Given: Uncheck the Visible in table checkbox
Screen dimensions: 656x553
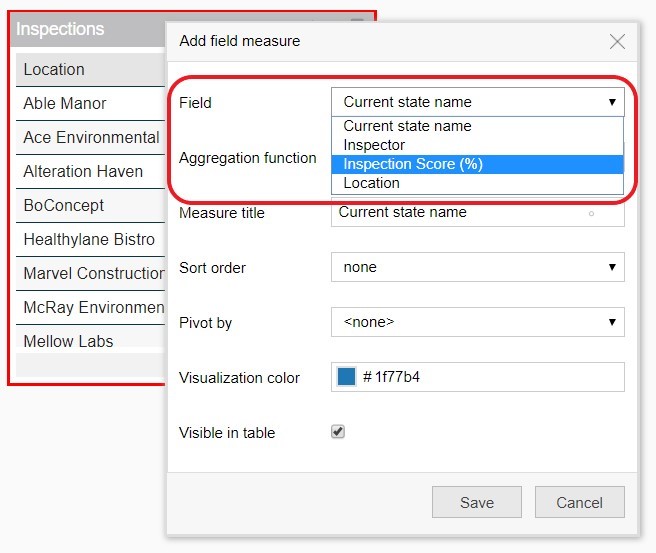Looking at the screenshot, I should (338, 432).
